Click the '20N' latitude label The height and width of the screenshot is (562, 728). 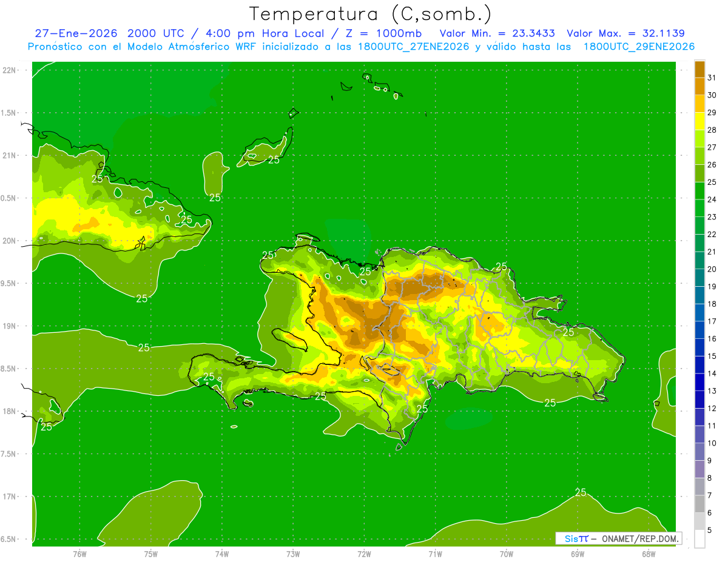click(x=10, y=241)
